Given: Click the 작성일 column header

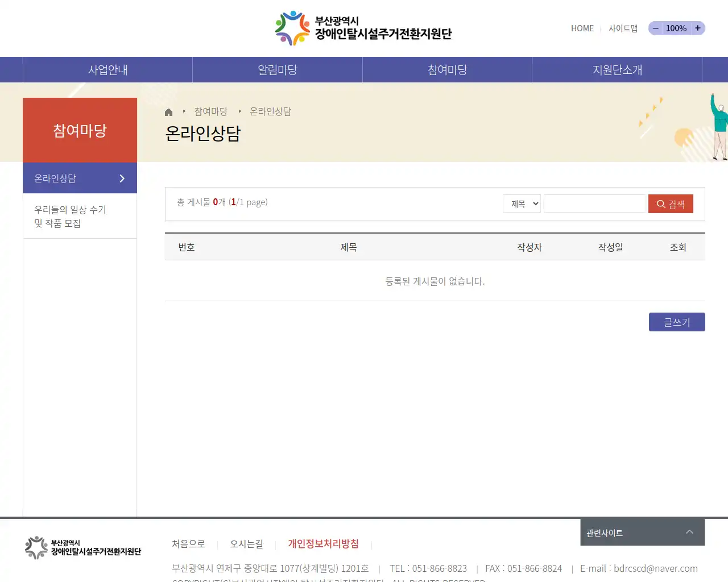Looking at the screenshot, I should coord(611,247).
